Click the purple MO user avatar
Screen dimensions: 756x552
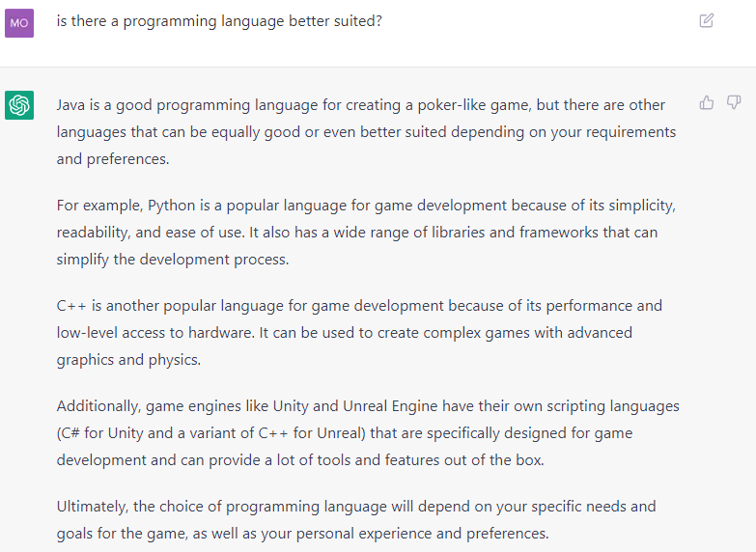point(19,23)
